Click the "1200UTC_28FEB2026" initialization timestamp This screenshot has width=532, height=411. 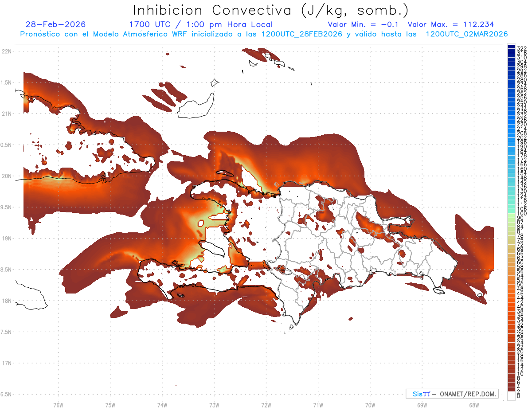point(302,34)
